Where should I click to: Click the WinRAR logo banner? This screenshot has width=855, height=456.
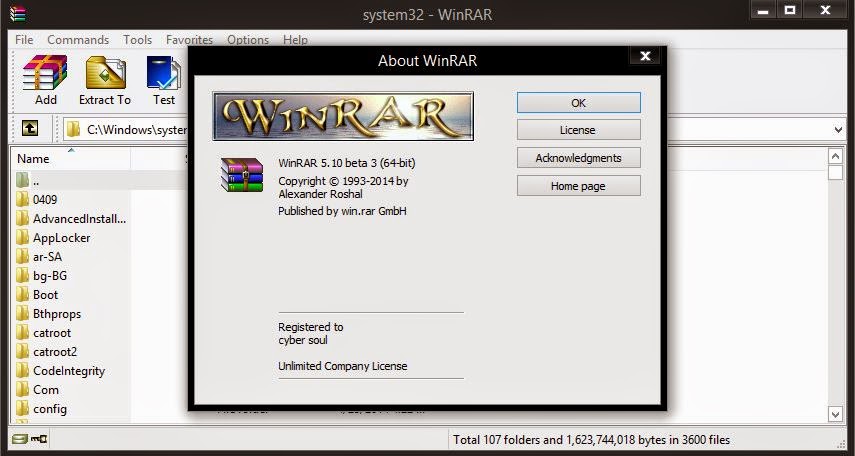coord(343,116)
